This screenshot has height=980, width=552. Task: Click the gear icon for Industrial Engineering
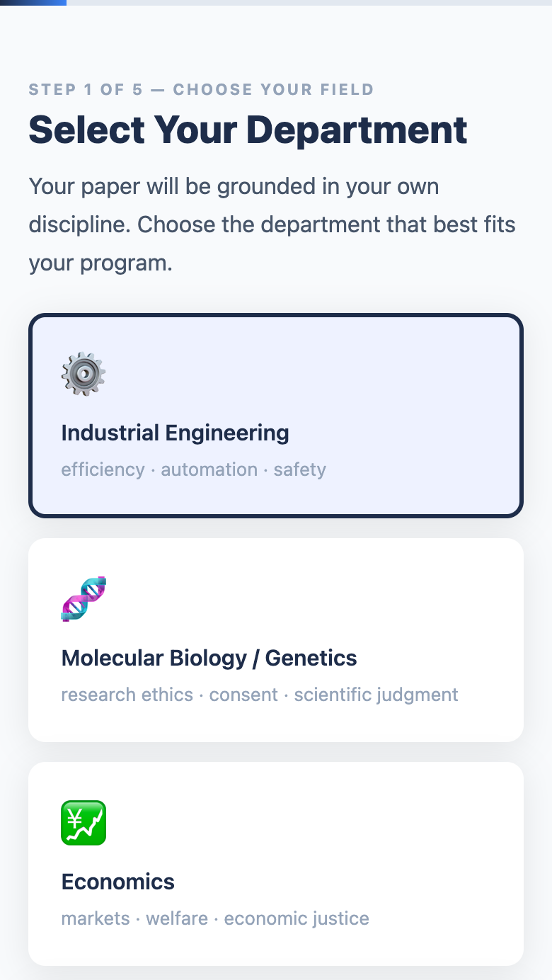click(84, 373)
